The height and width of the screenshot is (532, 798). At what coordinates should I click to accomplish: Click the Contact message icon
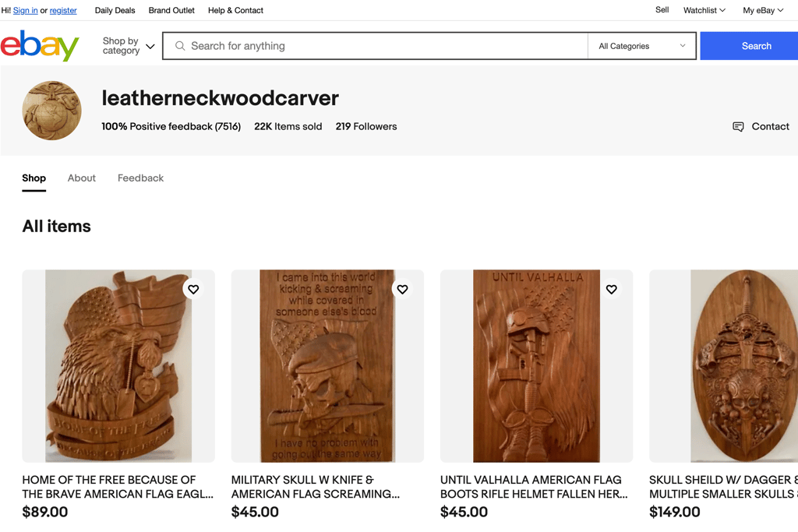pos(738,127)
